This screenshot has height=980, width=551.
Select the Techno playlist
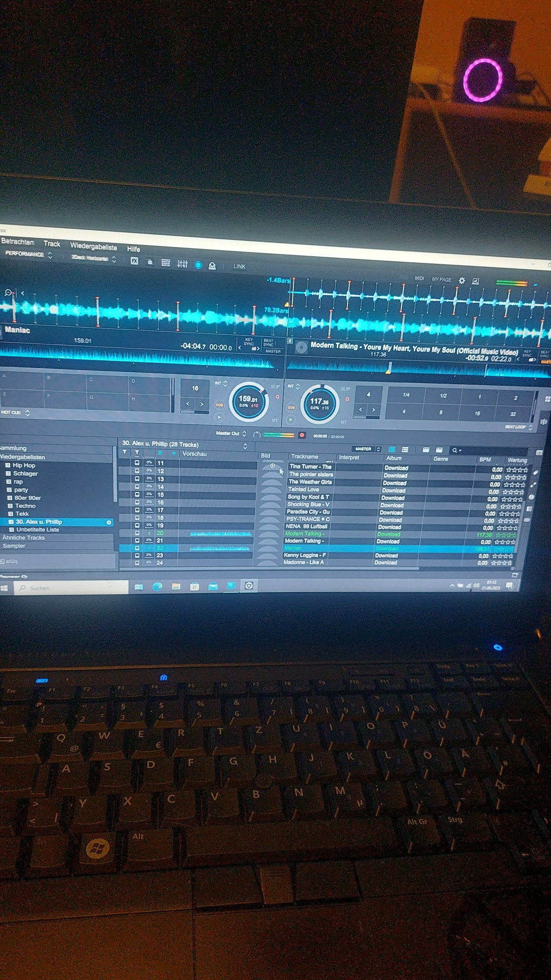pyautogui.click(x=25, y=506)
